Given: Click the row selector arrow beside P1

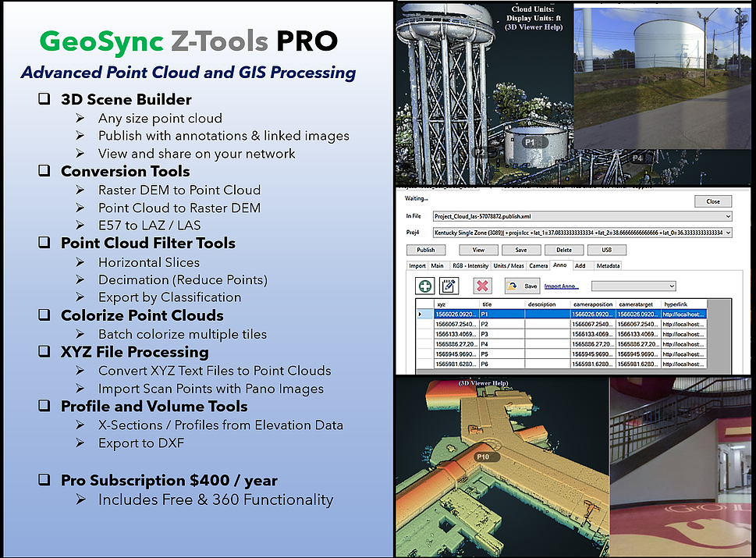Looking at the screenshot, I should tap(420, 314).
